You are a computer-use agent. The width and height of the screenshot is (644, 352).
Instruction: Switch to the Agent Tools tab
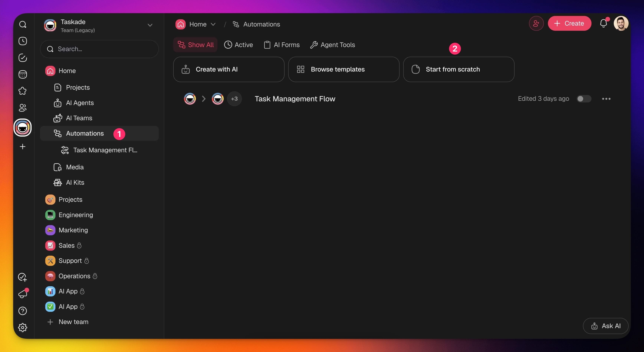coord(333,45)
